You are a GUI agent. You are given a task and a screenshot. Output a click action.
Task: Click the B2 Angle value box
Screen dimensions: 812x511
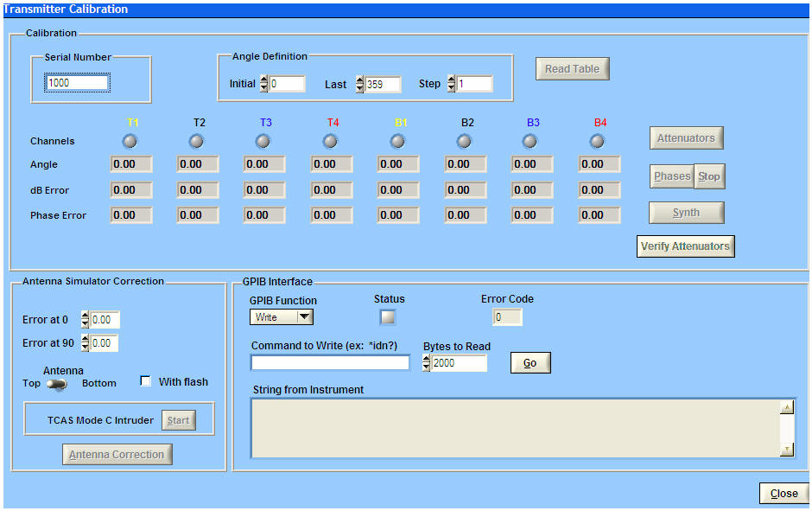tap(466, 164)
